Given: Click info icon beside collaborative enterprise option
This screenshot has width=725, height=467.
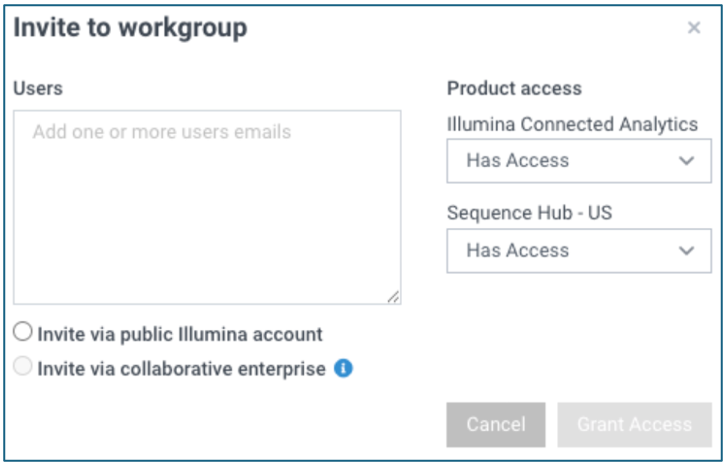Looking at the screenshot, I should (x=343, y=369).
